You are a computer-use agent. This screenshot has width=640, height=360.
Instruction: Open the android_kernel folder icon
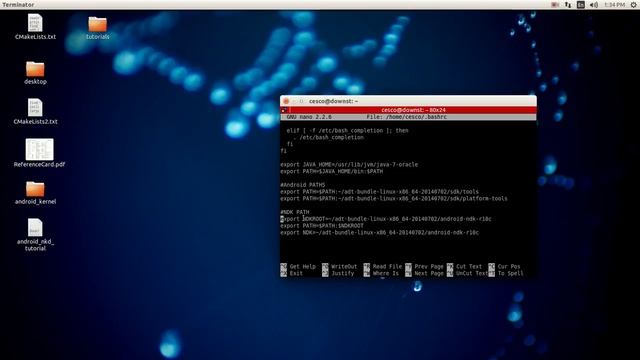pos(35,189)
